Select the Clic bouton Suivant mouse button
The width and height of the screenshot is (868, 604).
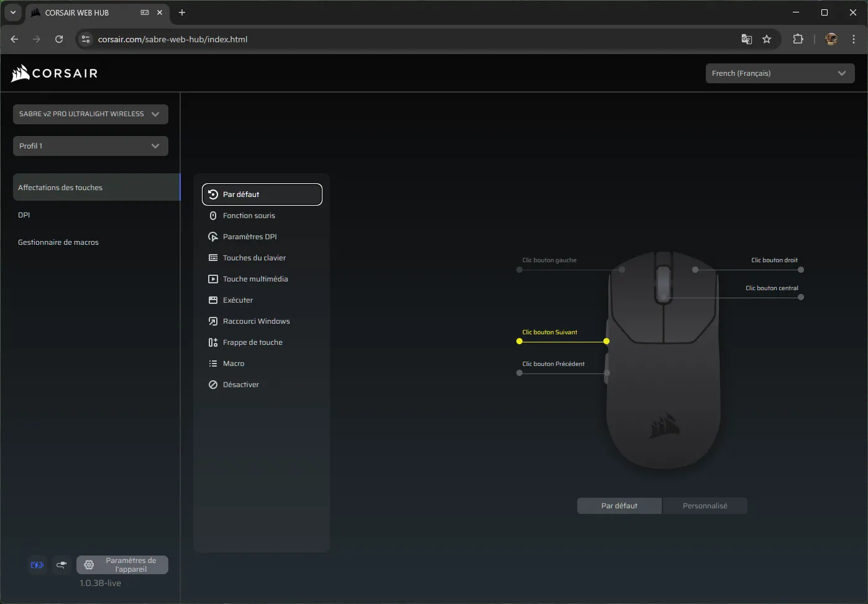[549, 332]
